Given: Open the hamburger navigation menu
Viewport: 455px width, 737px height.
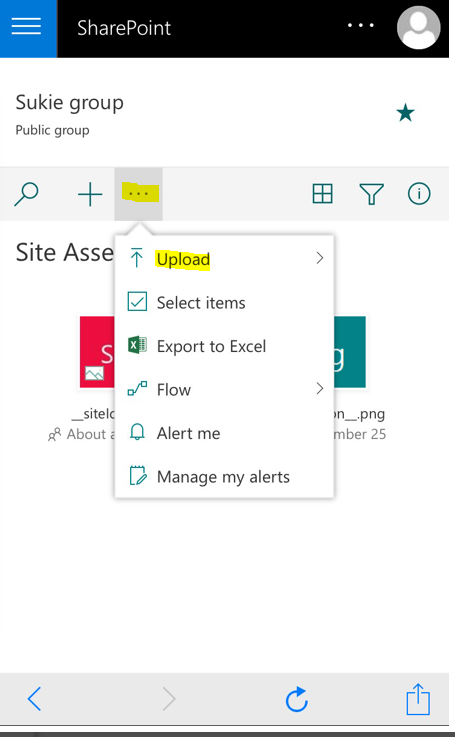Looking at the screenshot, I should click(x=27, y=27).
